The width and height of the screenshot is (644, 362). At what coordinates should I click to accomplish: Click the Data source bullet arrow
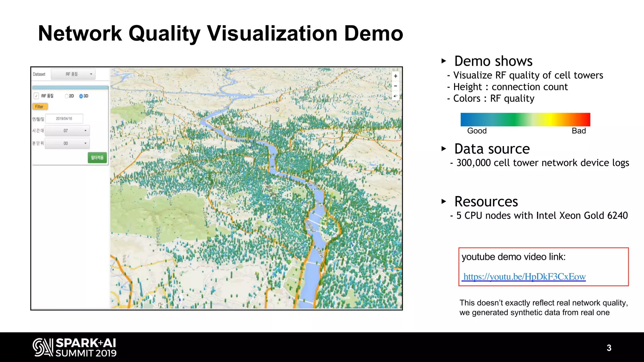click(x=444, y=149)
